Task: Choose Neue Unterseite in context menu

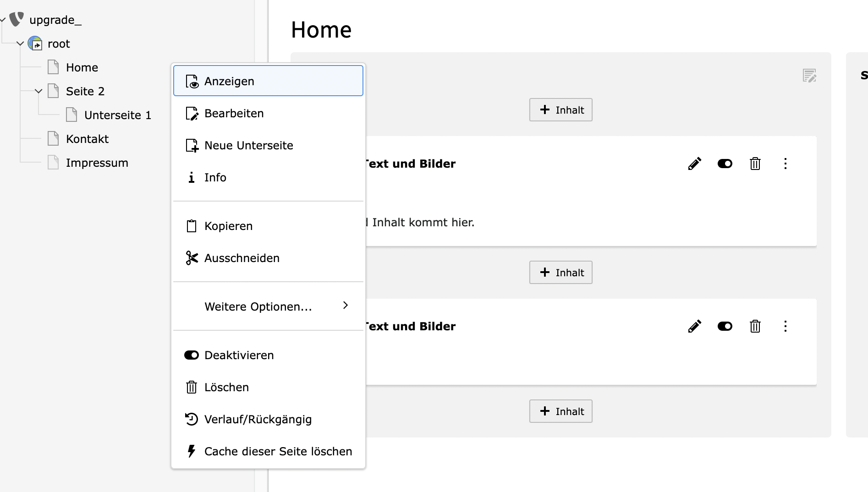Action: [x=248, y=145]
